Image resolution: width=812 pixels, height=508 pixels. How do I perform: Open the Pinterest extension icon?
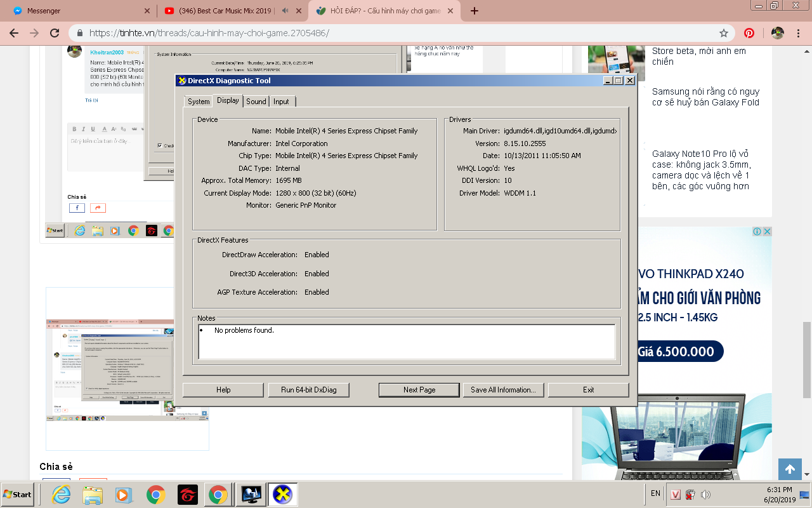(749, 33)
